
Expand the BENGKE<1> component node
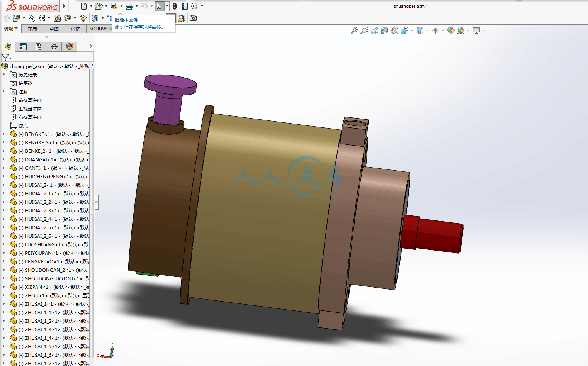click(4, 134)
